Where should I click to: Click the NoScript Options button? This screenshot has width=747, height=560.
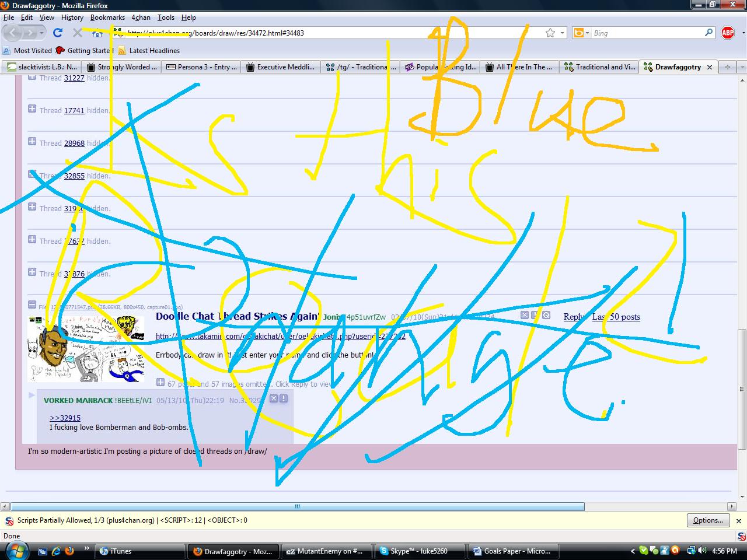click(707, 520)
